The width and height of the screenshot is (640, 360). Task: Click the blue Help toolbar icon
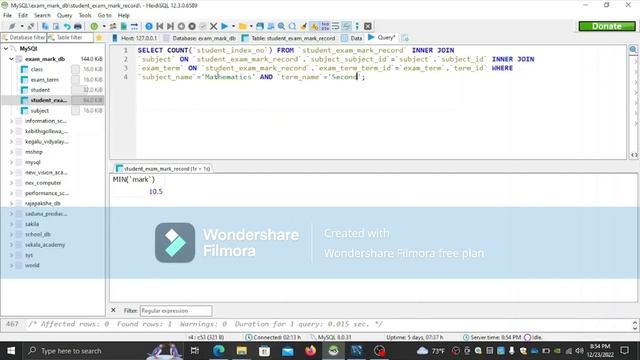[x=149, y=26]
